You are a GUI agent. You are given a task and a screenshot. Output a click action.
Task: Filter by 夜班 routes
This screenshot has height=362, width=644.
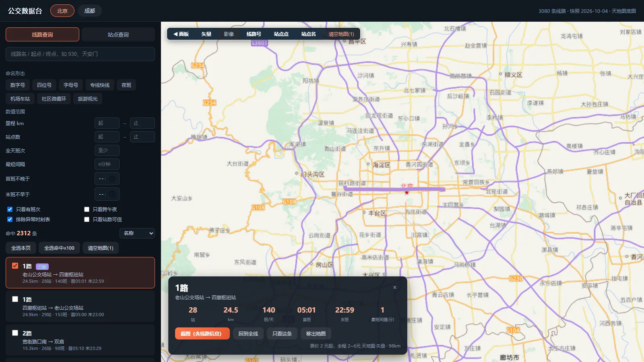126,85
